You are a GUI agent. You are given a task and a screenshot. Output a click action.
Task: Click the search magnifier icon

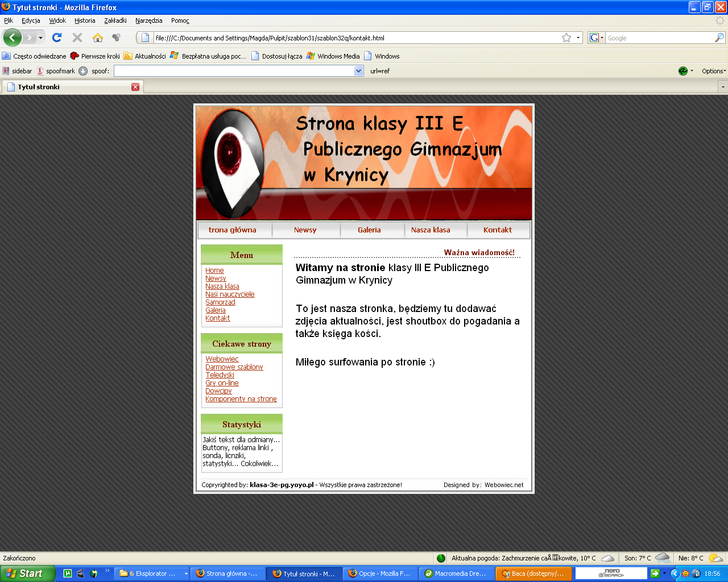(719, 38)
